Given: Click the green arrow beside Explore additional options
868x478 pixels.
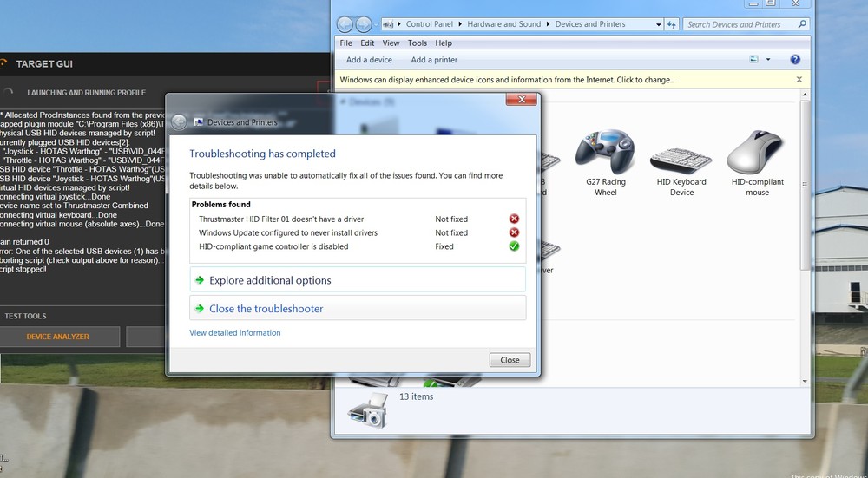Looking at the screenshot, I should (200, 280).
